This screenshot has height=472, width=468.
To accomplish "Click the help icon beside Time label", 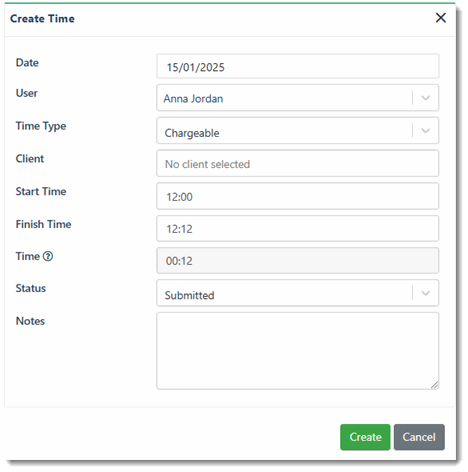I will pos(48,256).
